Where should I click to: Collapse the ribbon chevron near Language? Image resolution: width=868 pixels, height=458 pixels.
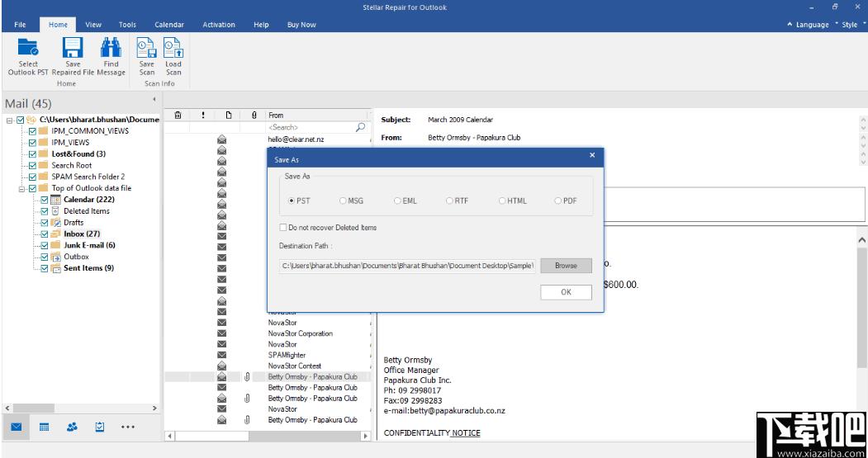[790, 24]
